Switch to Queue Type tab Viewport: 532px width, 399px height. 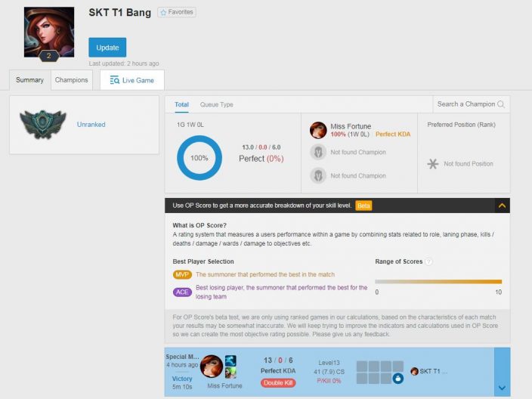point(216,104)
